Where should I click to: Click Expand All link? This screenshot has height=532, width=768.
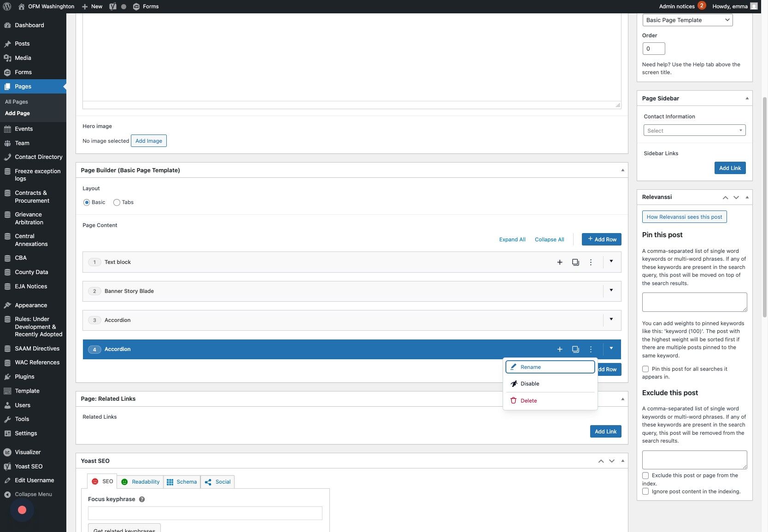click(512, 240)
